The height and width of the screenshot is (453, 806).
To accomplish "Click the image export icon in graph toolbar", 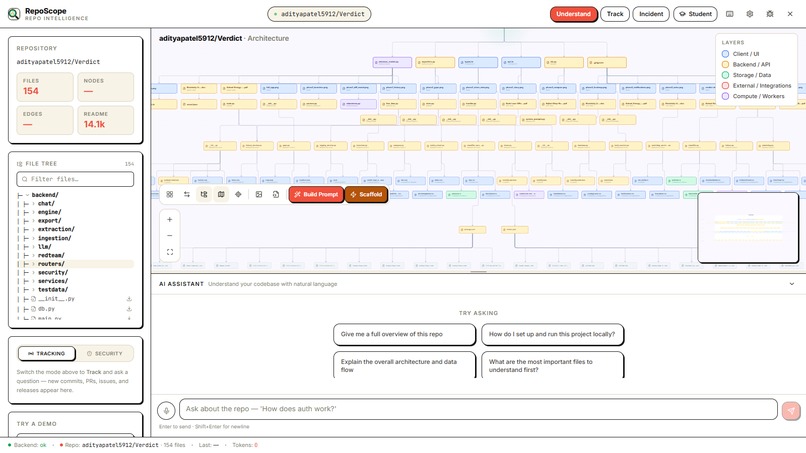I will click(x=259, y=194).
